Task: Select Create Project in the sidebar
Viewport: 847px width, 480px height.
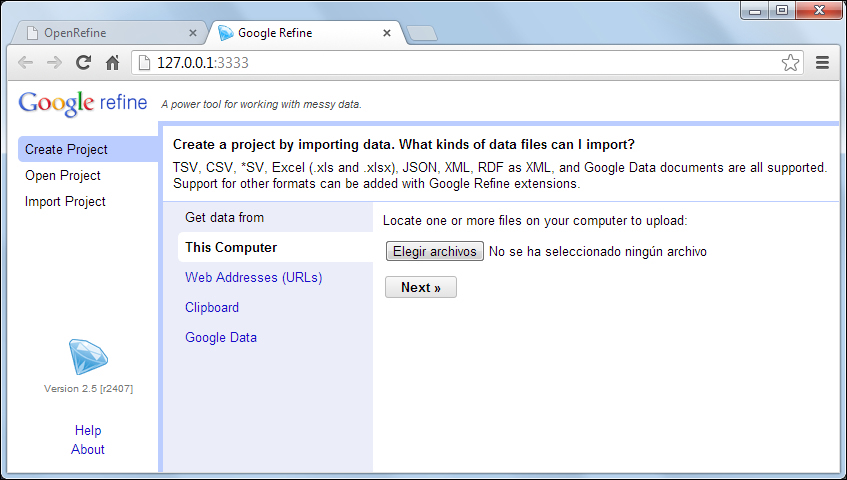Action: click(x=88, y=149)
